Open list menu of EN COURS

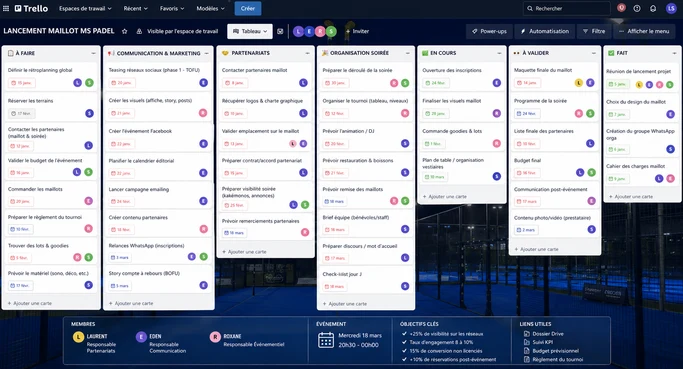point(499,53)
